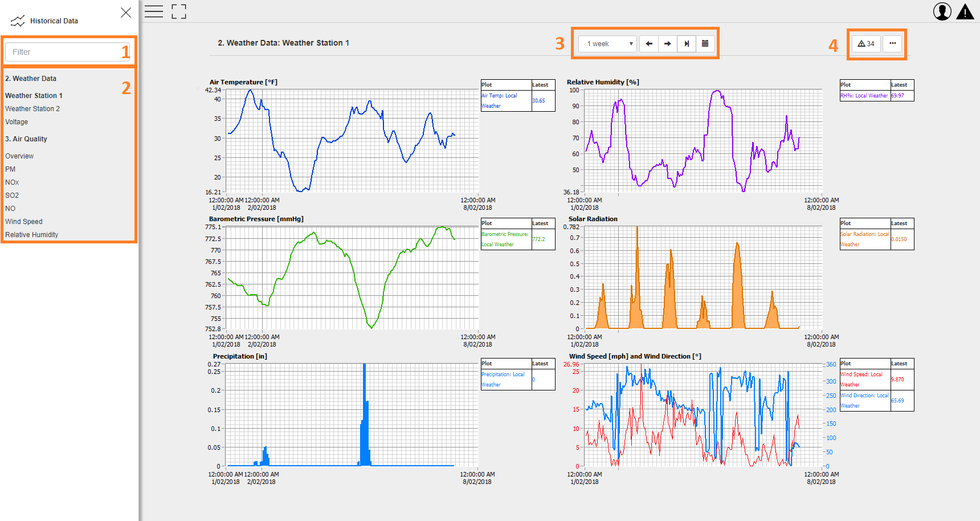The height and width of the screenshot is (521, 980).
Task: Open the hamburger menu icon
Action: click(153, 11)
